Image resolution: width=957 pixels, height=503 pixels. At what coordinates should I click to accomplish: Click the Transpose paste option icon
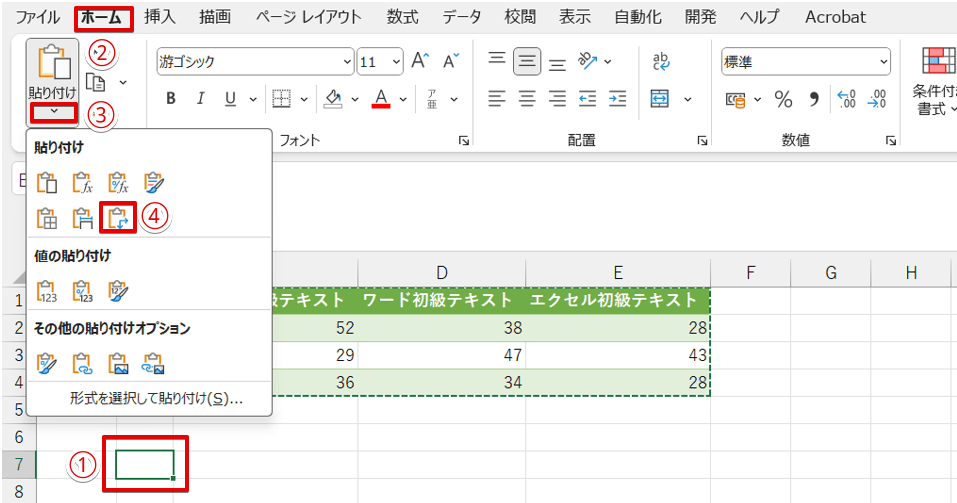119,217
